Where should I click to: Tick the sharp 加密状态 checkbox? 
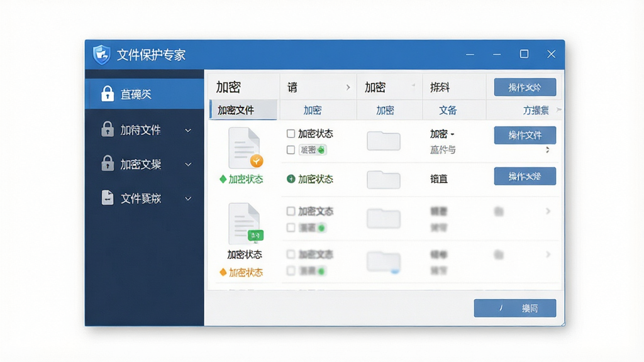291,133
